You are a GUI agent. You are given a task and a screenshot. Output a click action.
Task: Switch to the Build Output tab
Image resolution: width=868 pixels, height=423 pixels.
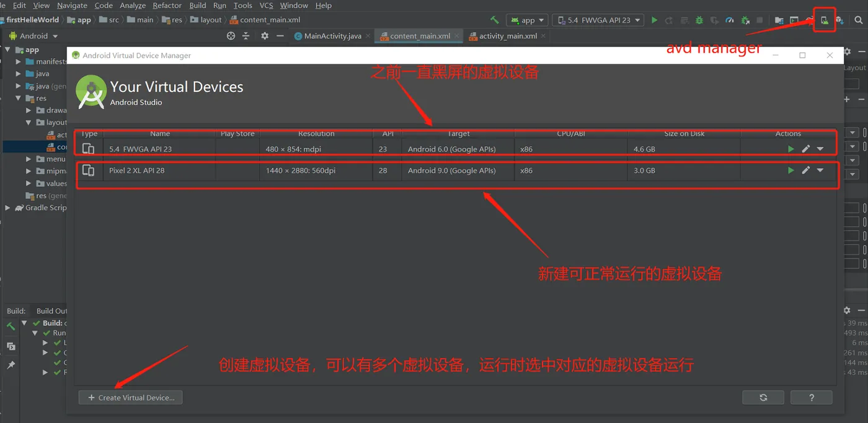[51, 311]
